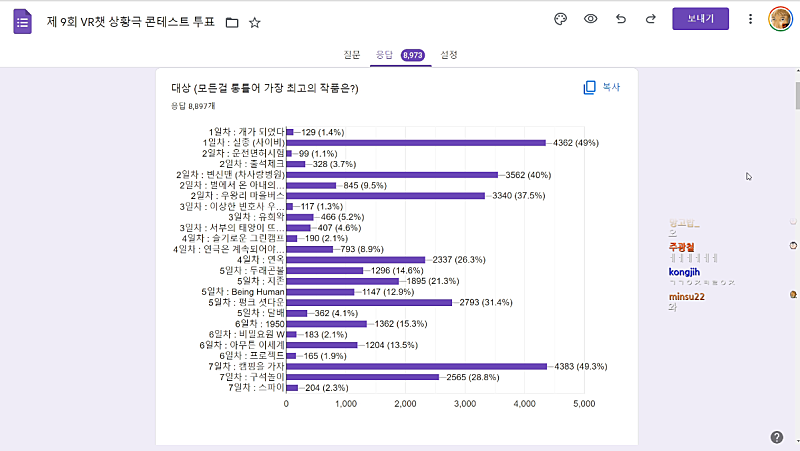Click the 1147 (12.9%) bar label
This screenshot has width=800, height=451.
388,292
